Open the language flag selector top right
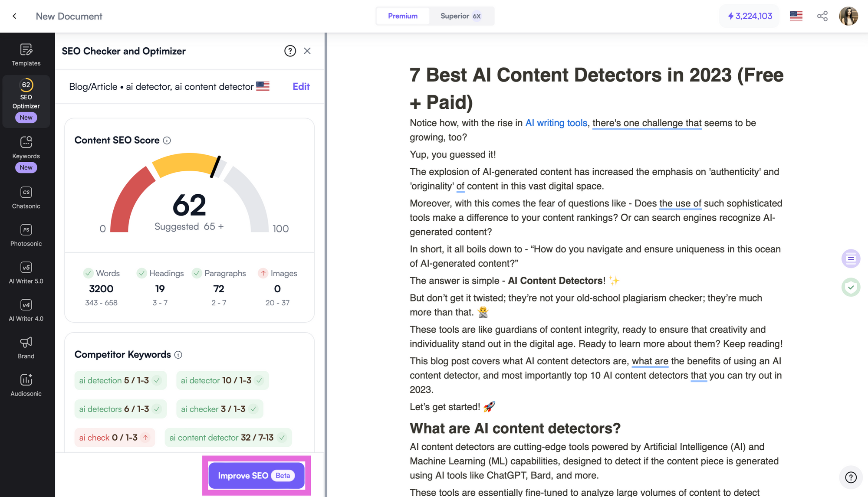Viewport: 868px width, 497px height. pyautogui.click(x=796, y=16)
